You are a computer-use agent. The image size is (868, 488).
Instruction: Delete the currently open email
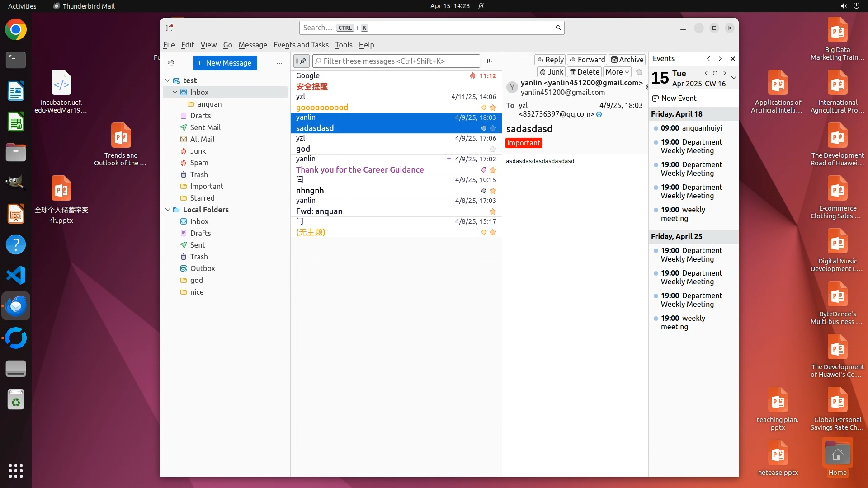[x=584, y=72]
